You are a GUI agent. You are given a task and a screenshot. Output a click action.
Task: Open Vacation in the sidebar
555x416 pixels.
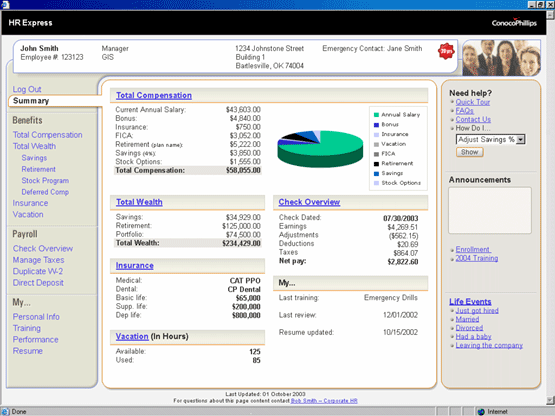(x=28, y=215)
